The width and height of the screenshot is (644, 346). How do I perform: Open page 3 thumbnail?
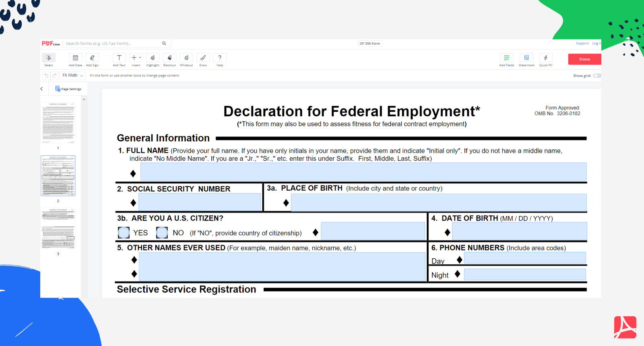[58, 229]
